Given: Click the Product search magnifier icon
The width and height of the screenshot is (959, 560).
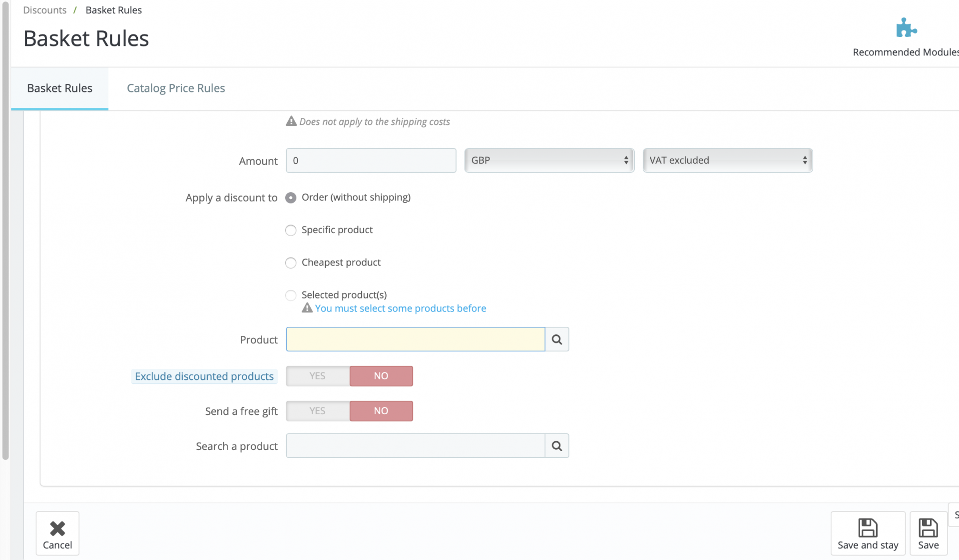Looking at the screenshot, I should [x=557, y=340].
